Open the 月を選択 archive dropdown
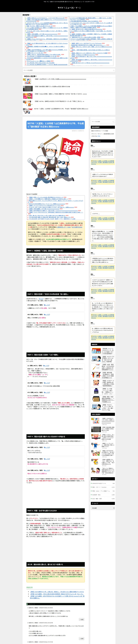Screen dimensions: 138x644 point(103,508)
